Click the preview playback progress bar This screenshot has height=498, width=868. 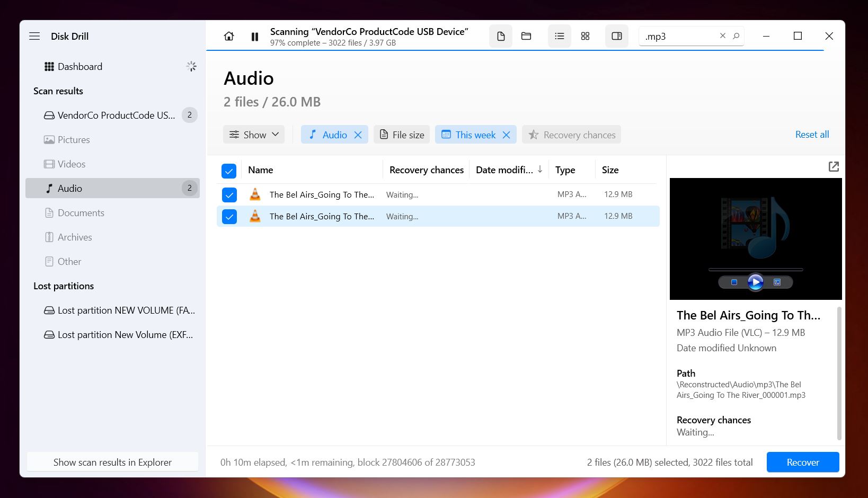(756, 270)
